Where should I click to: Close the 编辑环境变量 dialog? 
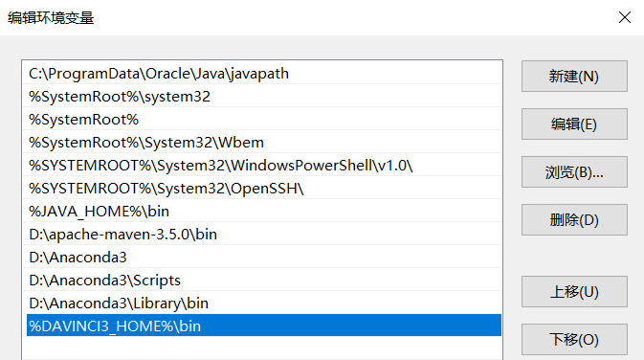(x=625, y=17)
